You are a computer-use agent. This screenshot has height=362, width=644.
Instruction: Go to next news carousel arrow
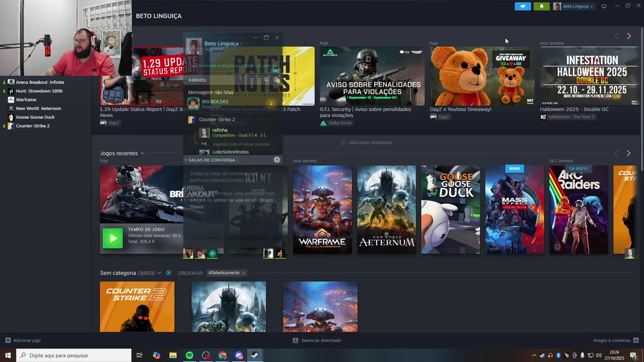pos(628,36)
